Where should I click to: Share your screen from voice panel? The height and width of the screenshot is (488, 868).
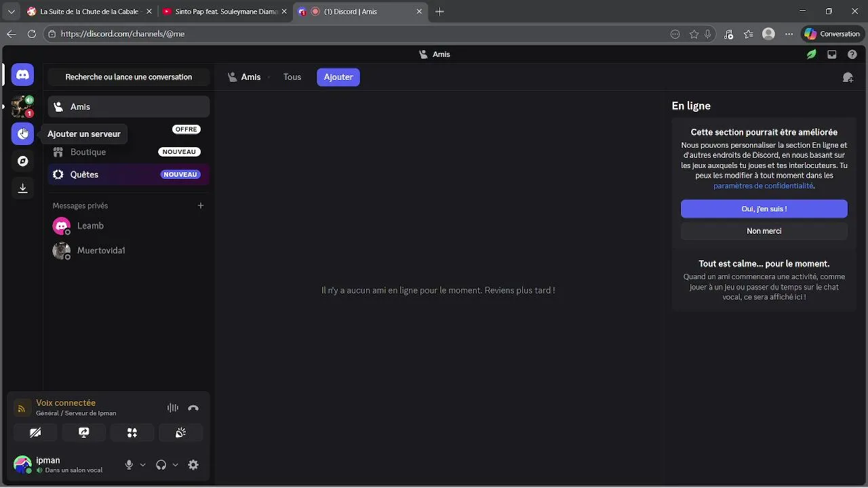coord(84,432)
